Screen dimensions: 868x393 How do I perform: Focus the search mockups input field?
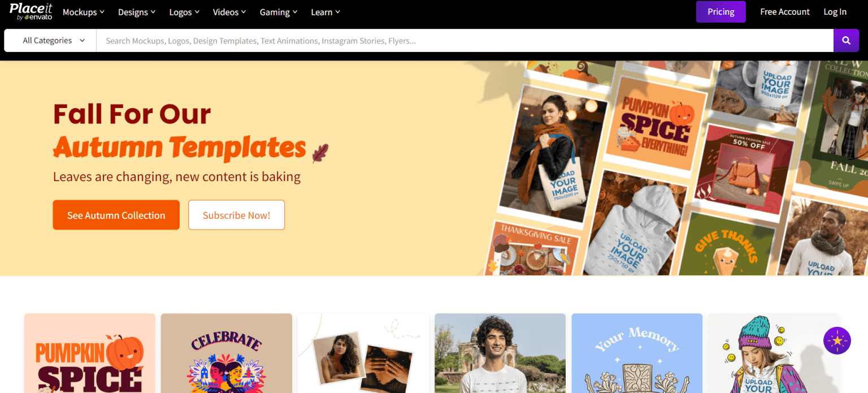pos(463,41)
